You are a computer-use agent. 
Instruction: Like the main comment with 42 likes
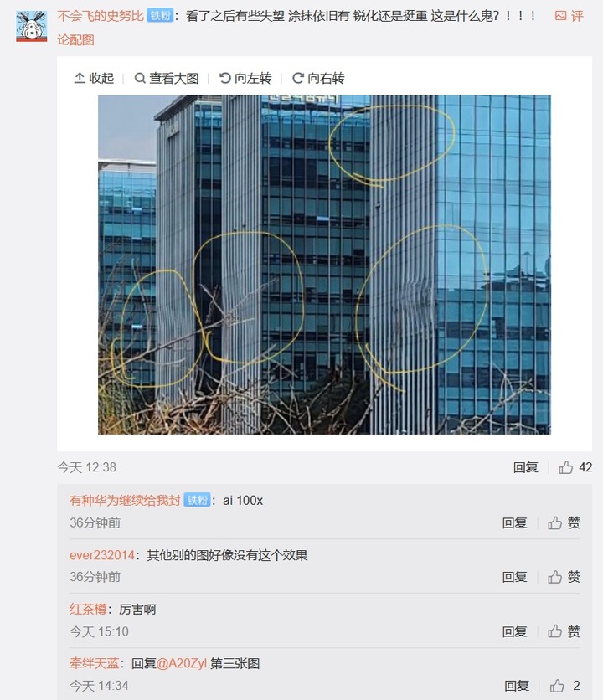(x=575, y=467)
